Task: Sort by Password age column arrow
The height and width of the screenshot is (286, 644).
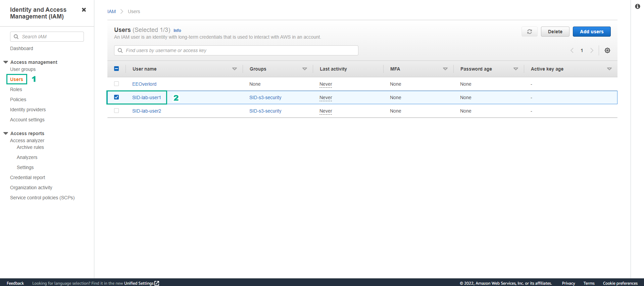Action: coord(516,69)
